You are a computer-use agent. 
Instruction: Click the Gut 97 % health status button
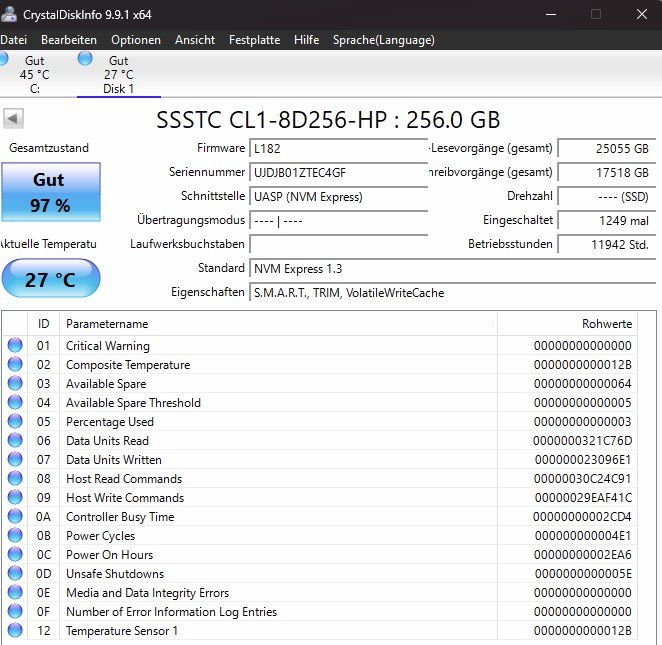coord(51,192)
